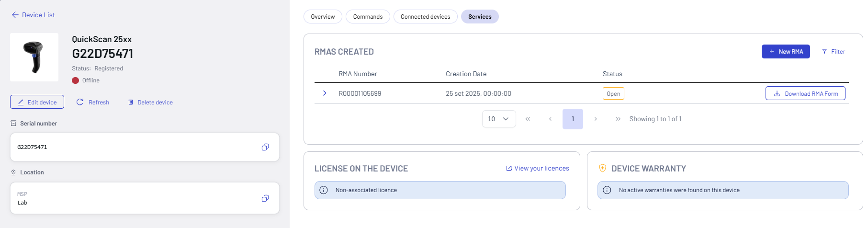Screen dimensions: 868x228
Task: Click the license info icon
Action: pyautogui.click(x=324, y=190)
